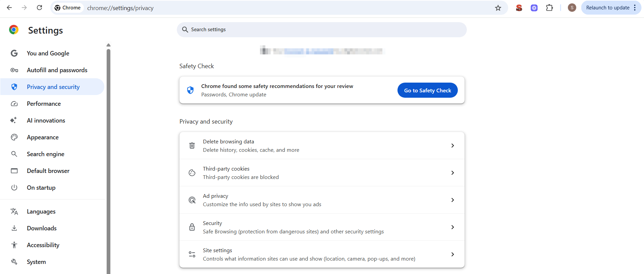Click the Google G icon in sidebar

click(14, 53)
